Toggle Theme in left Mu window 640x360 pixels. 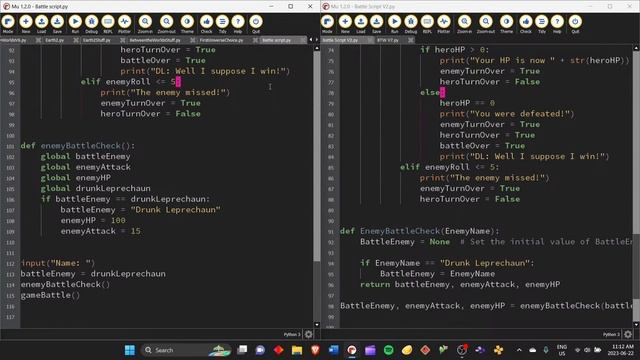point(187,24)
